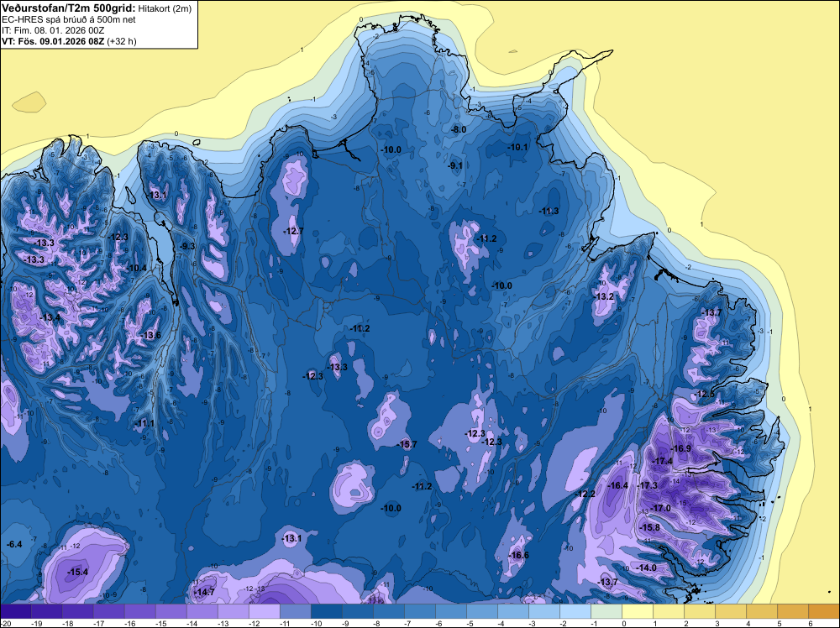Select the -9.3 temperature label
Viewport: 840px width, 628px height.
point(187,246)
